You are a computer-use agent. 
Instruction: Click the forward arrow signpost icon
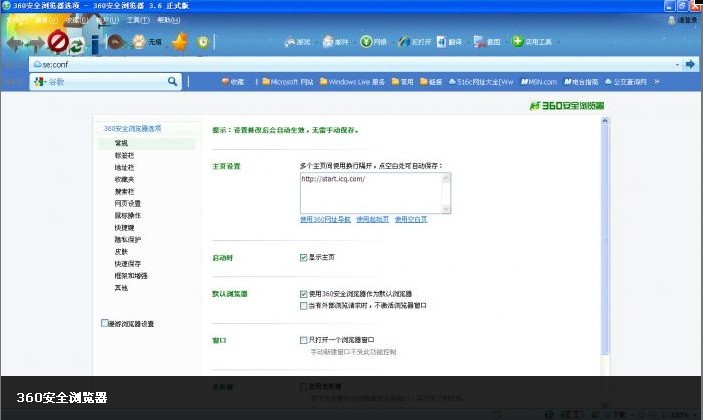pyautogui.click(x=35, y=44)
